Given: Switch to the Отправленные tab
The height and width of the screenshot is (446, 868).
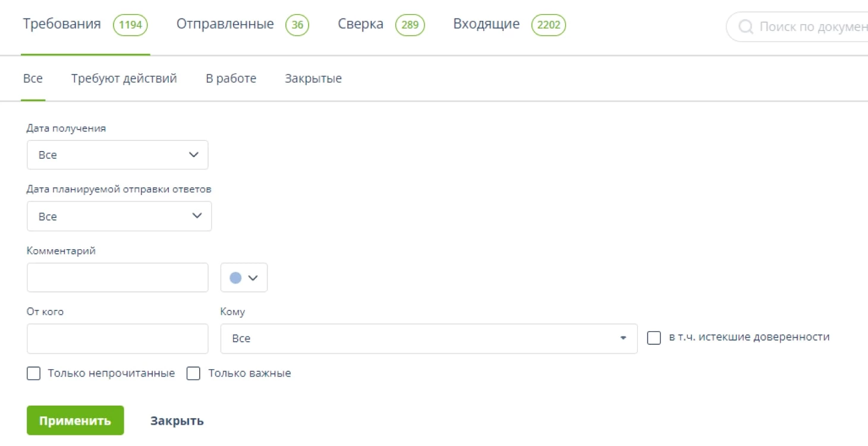Looking at the screenshot, I should [x=225, y=25].
